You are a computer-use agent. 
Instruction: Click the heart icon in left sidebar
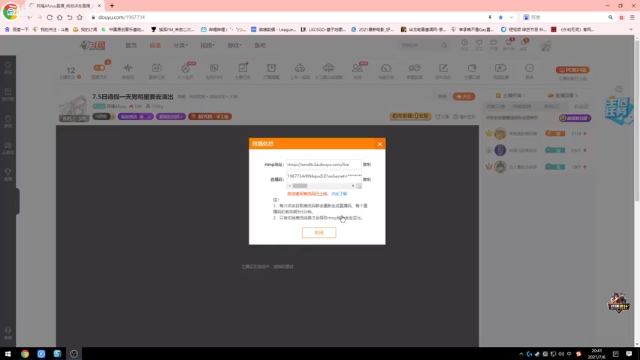coord(8,65)
